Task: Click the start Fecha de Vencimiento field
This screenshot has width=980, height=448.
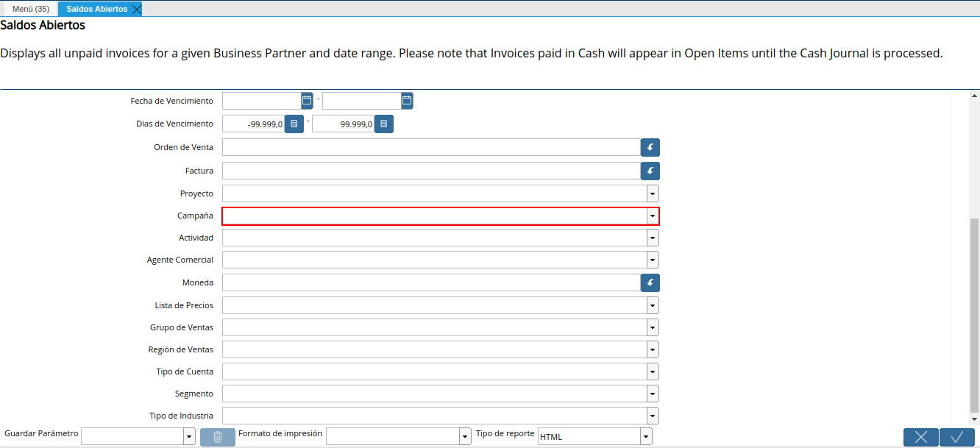Action: [262, 101]
